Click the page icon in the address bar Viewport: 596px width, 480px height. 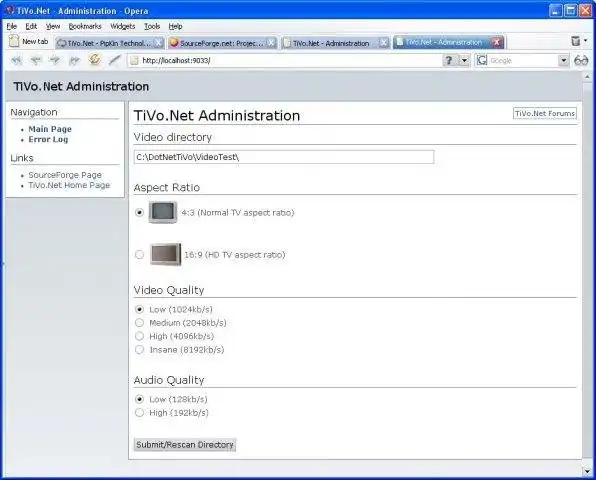(133, 60)
